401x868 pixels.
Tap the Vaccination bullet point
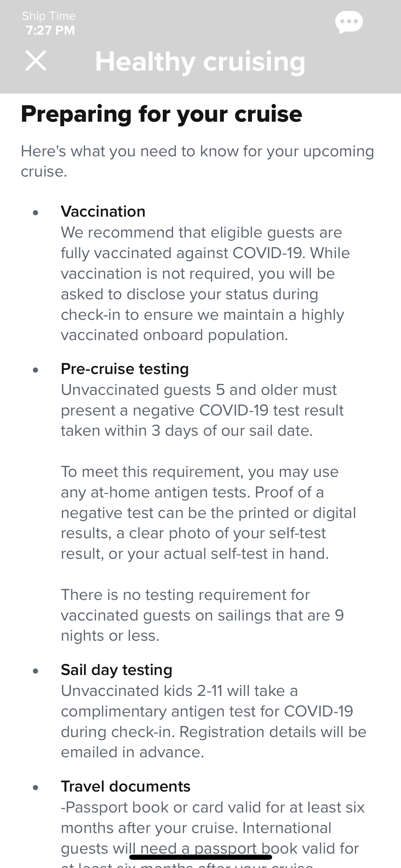[x=36, y=213]
